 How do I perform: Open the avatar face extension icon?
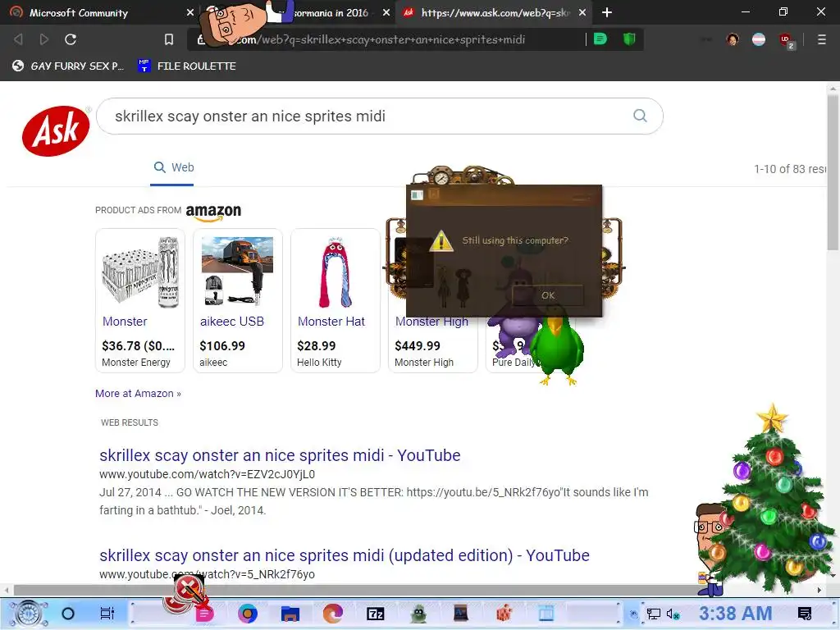pos(733,39)
